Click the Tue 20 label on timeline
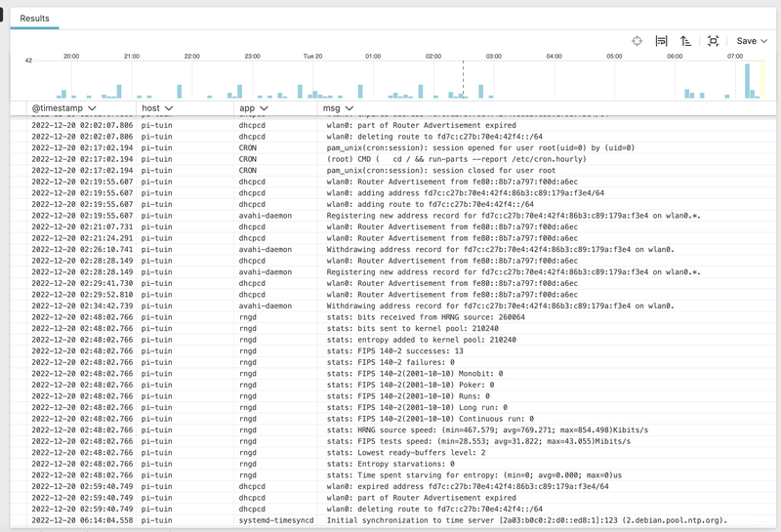Viewport: 781px width, 532px height. (x=312, y=57)
